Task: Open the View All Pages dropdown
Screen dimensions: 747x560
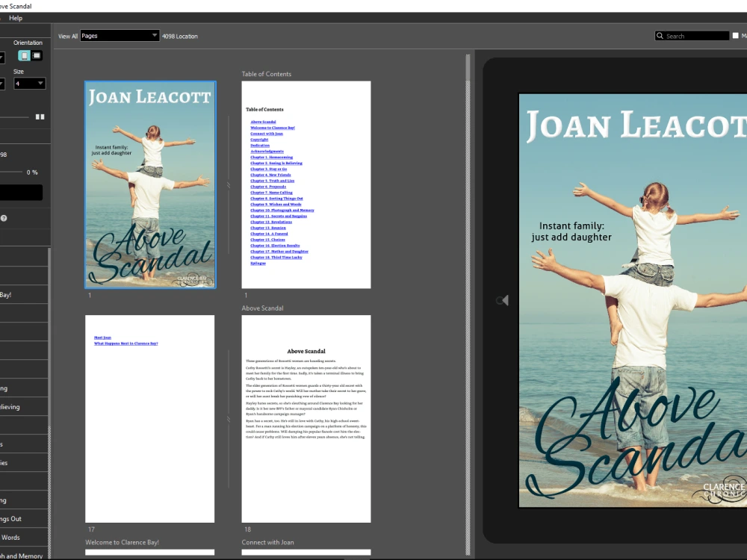Action: pos(120,36)
